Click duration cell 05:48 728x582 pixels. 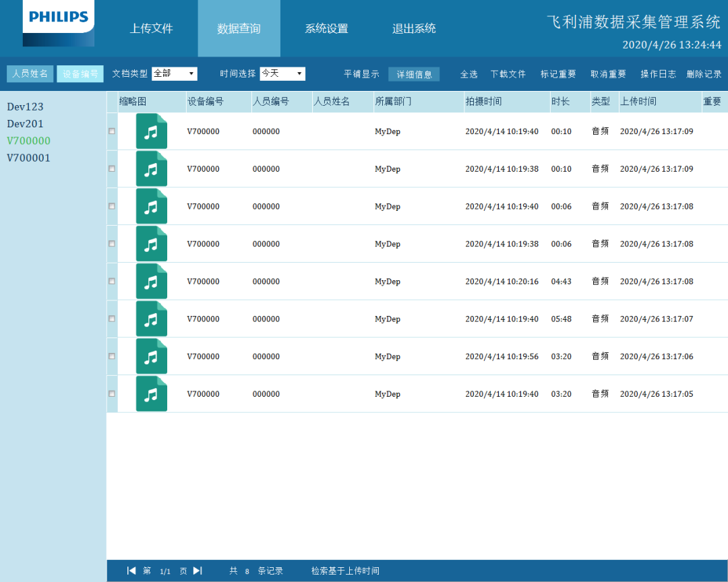[x=561, y=319]
